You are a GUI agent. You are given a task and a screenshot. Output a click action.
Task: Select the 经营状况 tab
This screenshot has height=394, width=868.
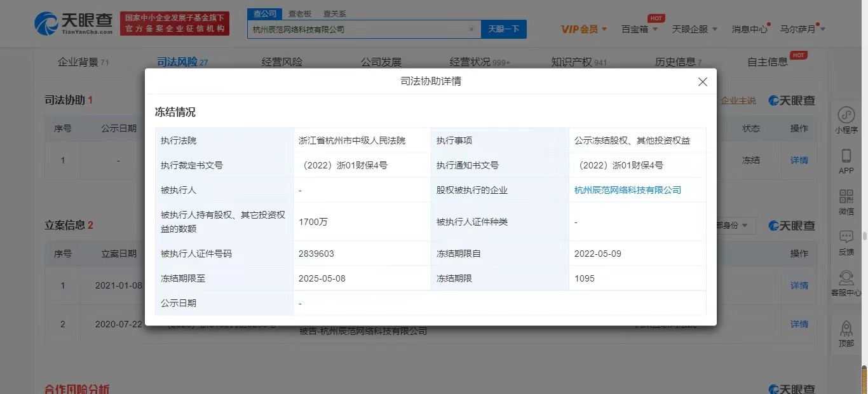point(480,62)
